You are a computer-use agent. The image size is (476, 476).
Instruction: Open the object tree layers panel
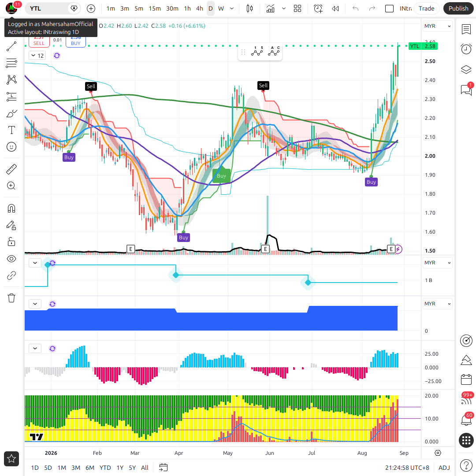[466, 70]
